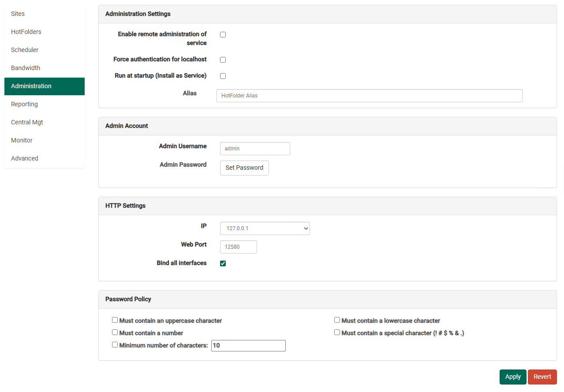The image size is (564, 392).
Task: Edit the minimum characters number field
Action: 249,346
